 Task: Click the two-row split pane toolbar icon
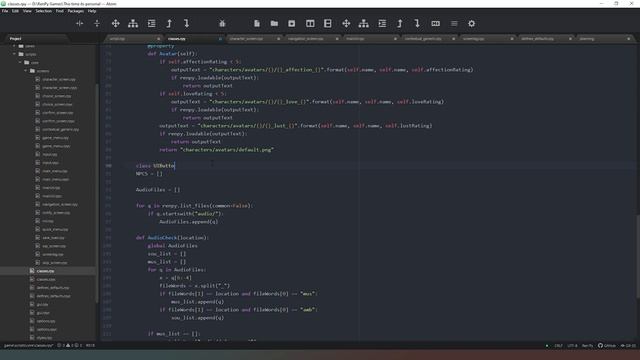(x=328, y=23)
